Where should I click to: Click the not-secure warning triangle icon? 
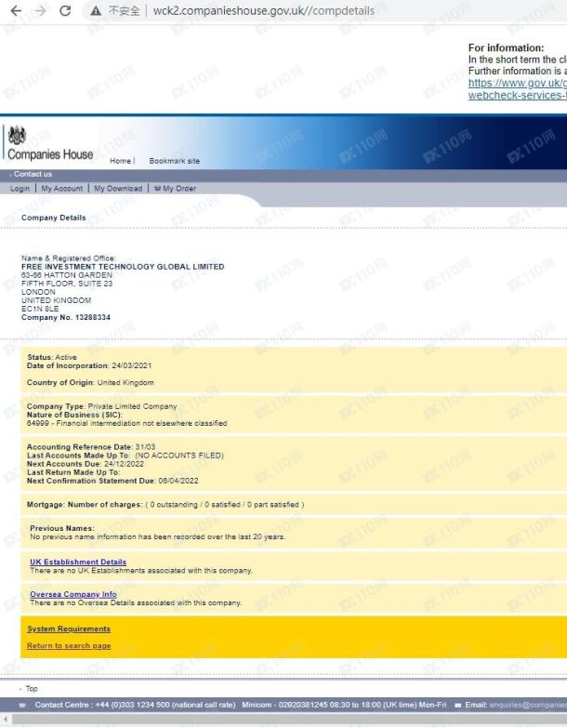[x=96, y=10]
